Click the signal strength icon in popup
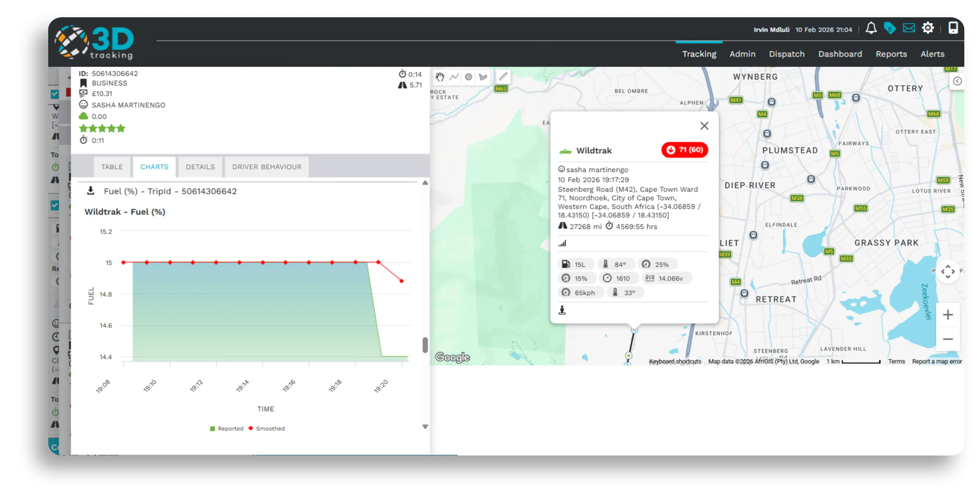This screenshot has height=501, width=980. tap(562, 243)
